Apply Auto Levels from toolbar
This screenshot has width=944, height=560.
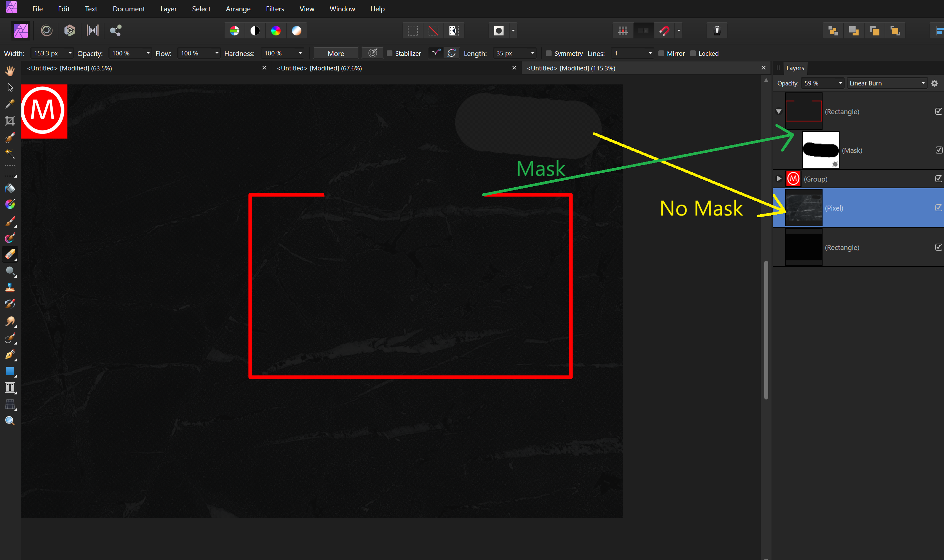[235, 31]
